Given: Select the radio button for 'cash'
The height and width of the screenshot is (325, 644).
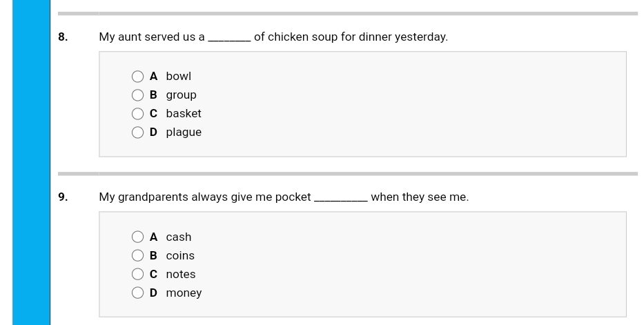Looking at the screenshot, I should [138, 237].
